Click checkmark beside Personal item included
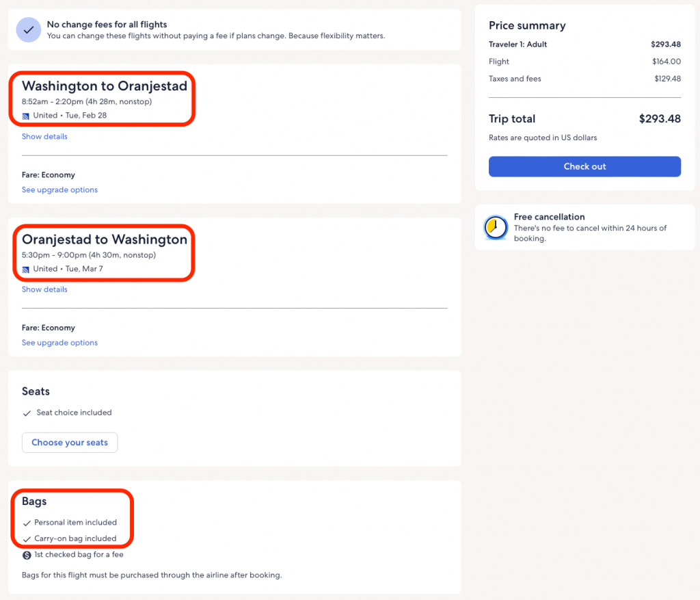This screenshot has width=700, height=600. click(27, 523)
